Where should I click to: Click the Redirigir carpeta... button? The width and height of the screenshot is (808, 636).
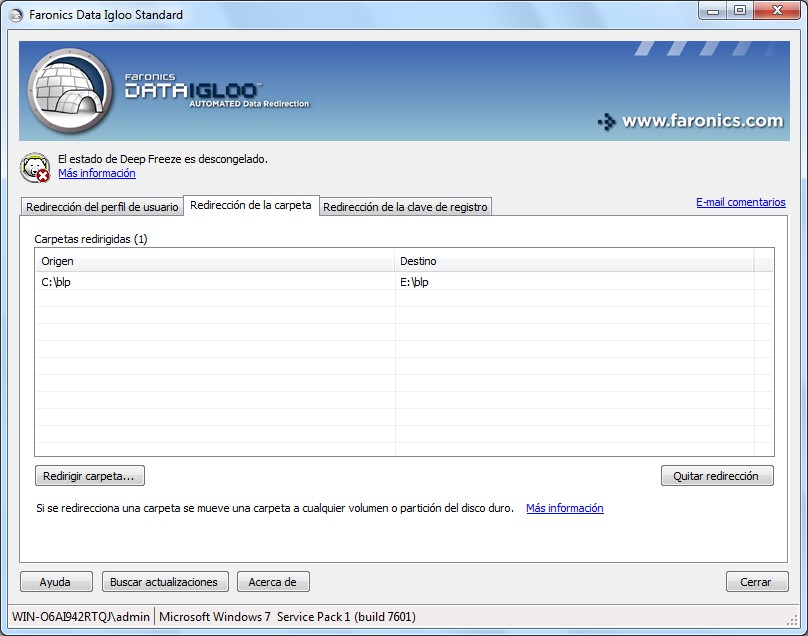click(90, 476)
